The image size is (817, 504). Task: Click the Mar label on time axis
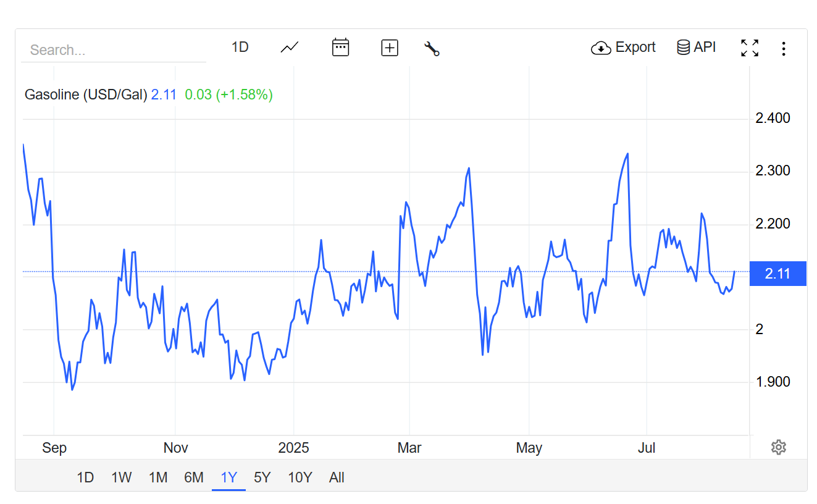pyautogui.click(x=409, y=448)
